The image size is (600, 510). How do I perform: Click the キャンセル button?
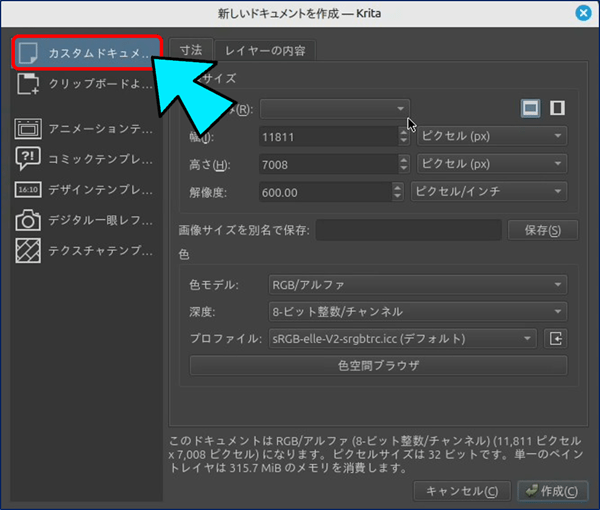(x=461, y=490)
